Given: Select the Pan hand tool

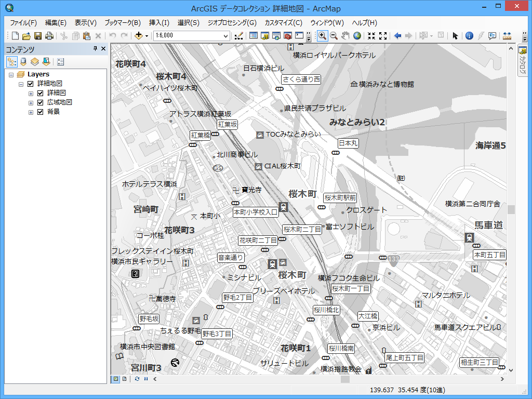Looking at the screenshot, I should click(345, 36).
